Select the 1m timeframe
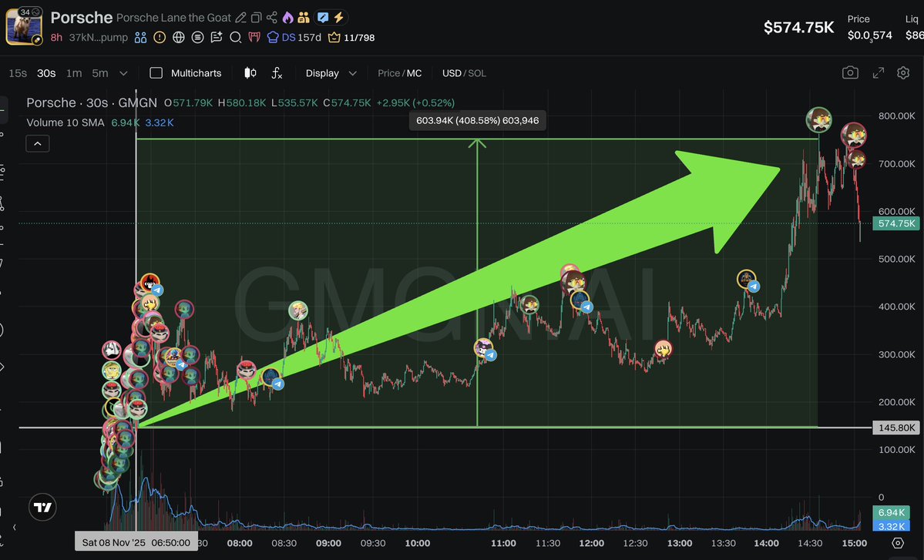 (x=74, y=73)
